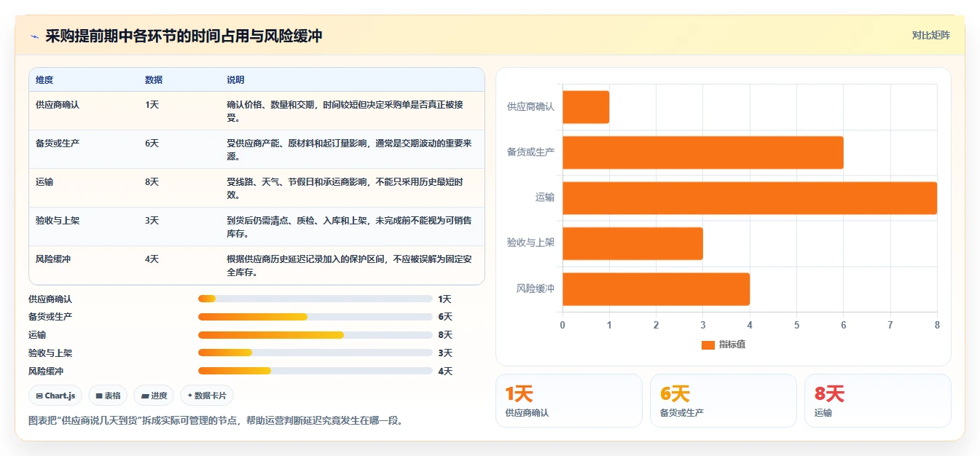The height and width of the screenshot is (456, 980).
Task: Toggle the 指标值 legend item
Action: pos(723,345)
